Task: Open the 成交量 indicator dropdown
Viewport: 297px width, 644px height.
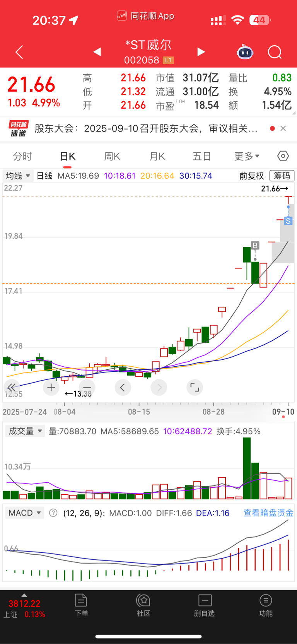Action: (x=25, y=431)
